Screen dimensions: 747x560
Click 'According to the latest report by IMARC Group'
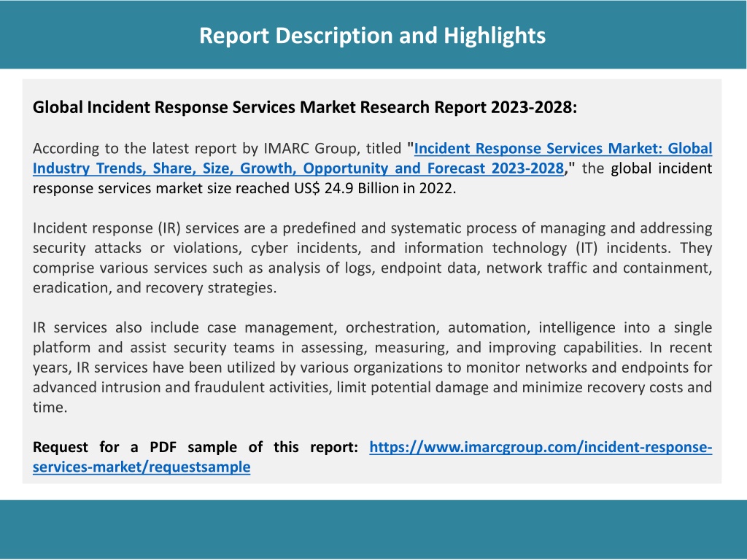click(x=196, y=149)
